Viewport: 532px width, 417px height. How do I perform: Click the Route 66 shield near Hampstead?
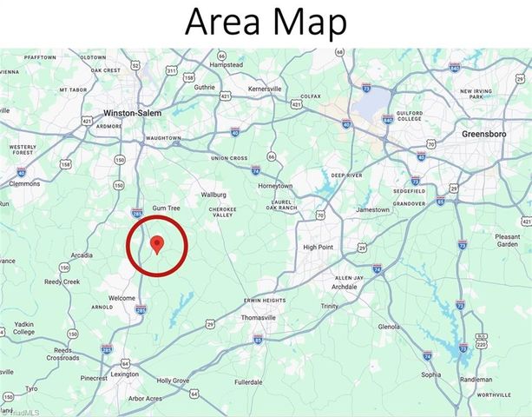221,56
